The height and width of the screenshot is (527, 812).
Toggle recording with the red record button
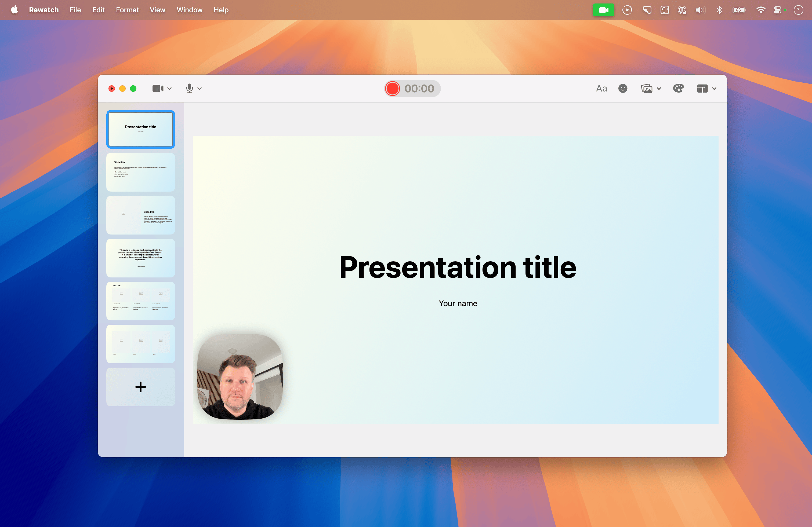[x=392, y=88]
